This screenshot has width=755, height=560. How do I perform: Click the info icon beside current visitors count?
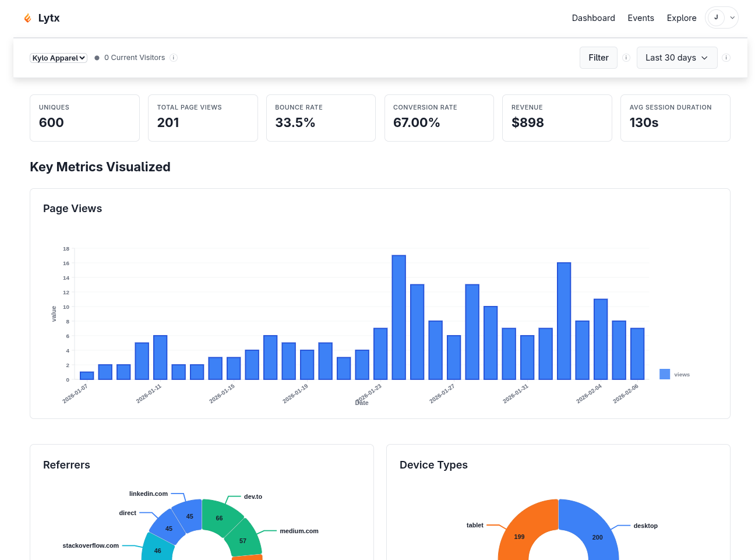coord(173,57)
